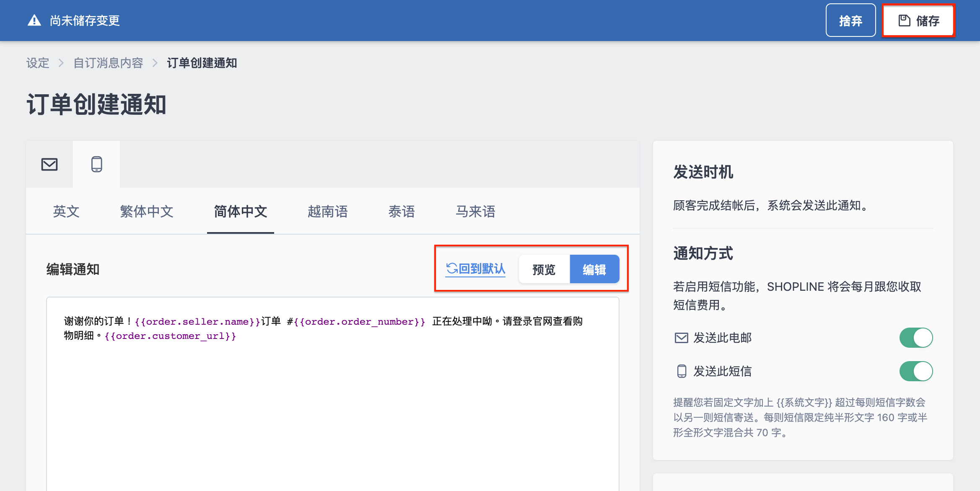Image resolution: width=980 pixels, height=491 pixels.
Task: Click the 发送时机 section heading
Action: coord(703,172)
